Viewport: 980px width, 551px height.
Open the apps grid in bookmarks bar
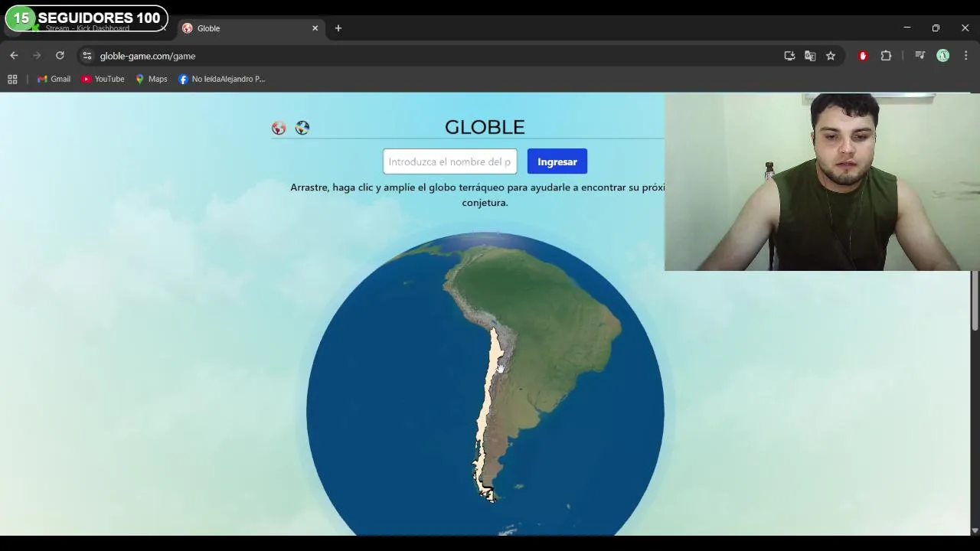12,79
